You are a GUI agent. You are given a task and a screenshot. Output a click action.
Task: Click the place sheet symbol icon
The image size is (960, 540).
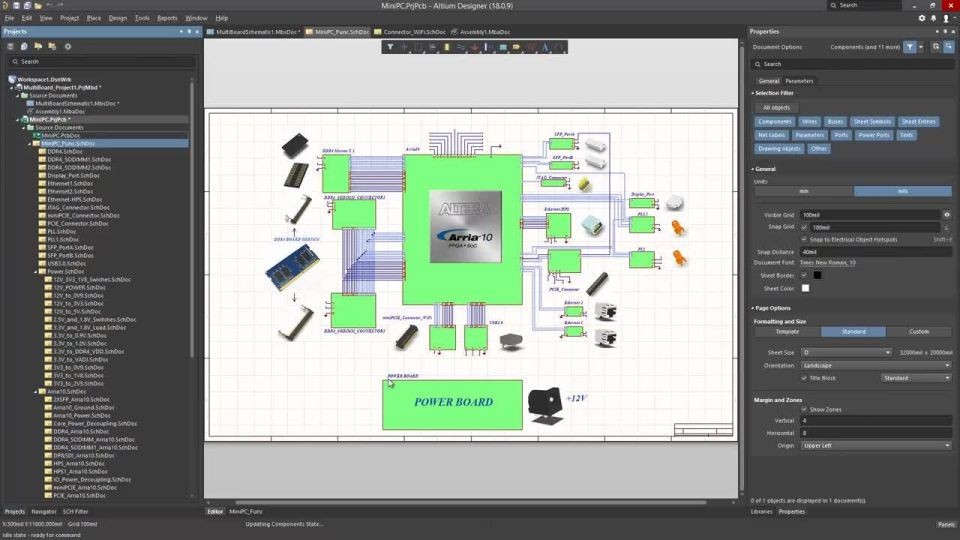(503, 47)
